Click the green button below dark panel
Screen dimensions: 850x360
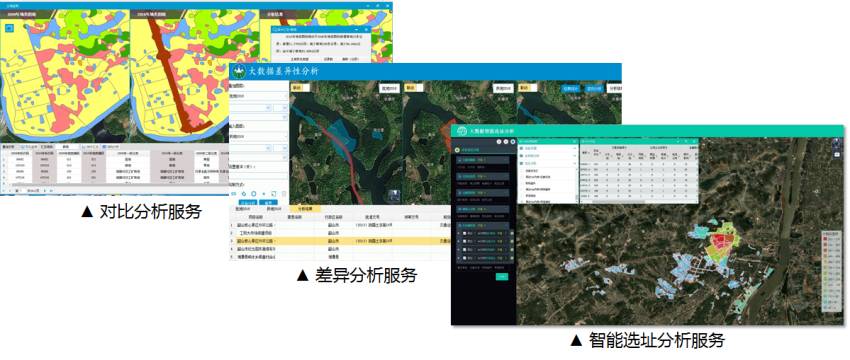502,277
